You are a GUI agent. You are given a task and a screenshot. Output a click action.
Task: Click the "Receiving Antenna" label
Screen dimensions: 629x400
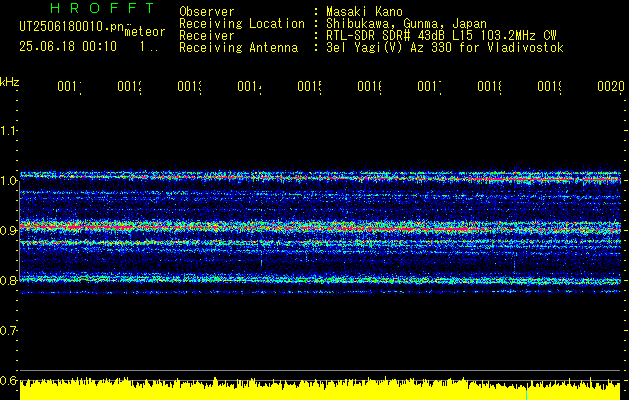click(238, 48)
